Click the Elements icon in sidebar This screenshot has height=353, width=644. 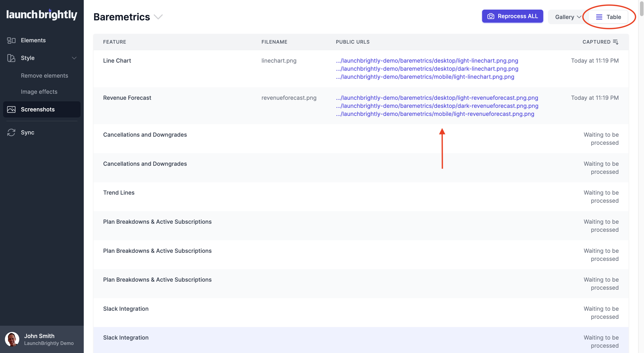[11, 40]
